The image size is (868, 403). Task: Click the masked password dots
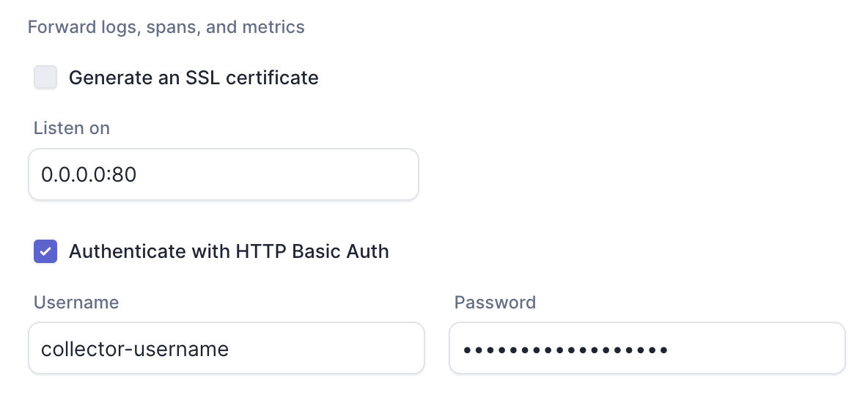[x=564, y=350]
